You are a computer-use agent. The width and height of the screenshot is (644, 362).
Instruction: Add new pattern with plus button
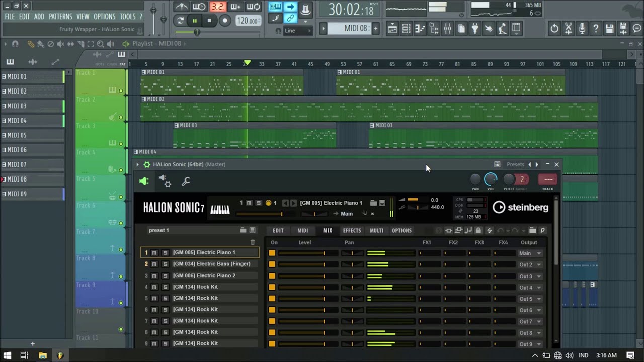click(x=375, y=29)
